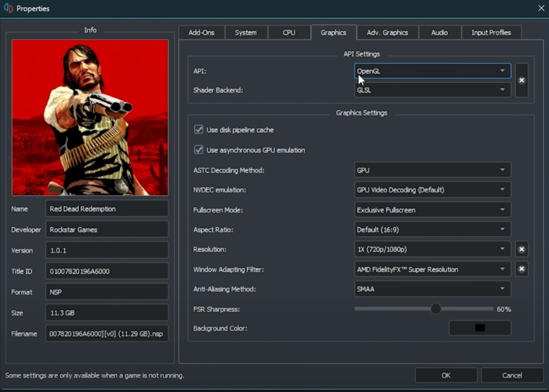Switch to the Audio tab
Screen dimensions: 549x392
[439, 32]
